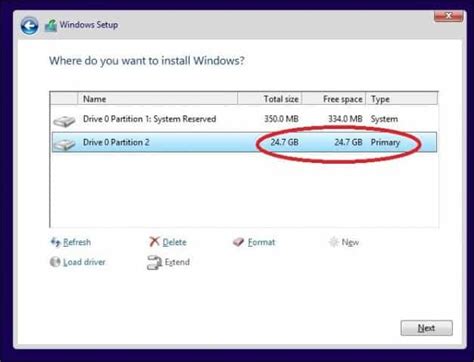Delete the selected partition
474x362 pixels.
point(174,242)
